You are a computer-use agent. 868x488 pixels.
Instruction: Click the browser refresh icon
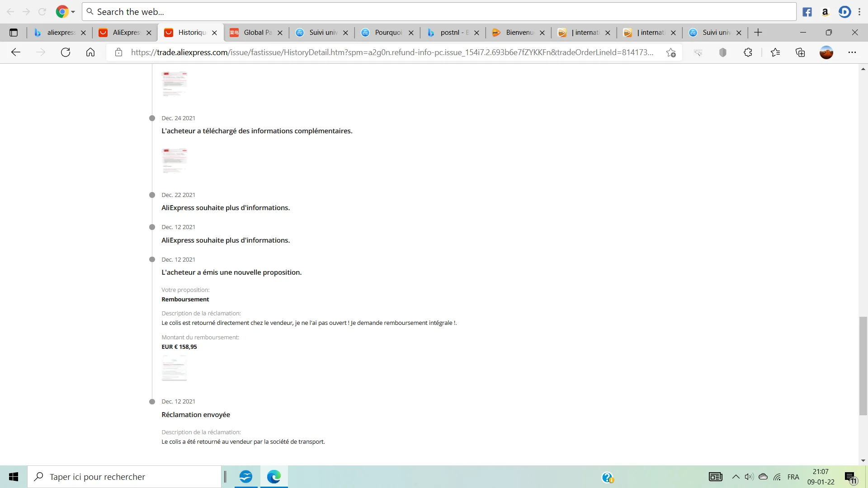(x=66, y=52)
